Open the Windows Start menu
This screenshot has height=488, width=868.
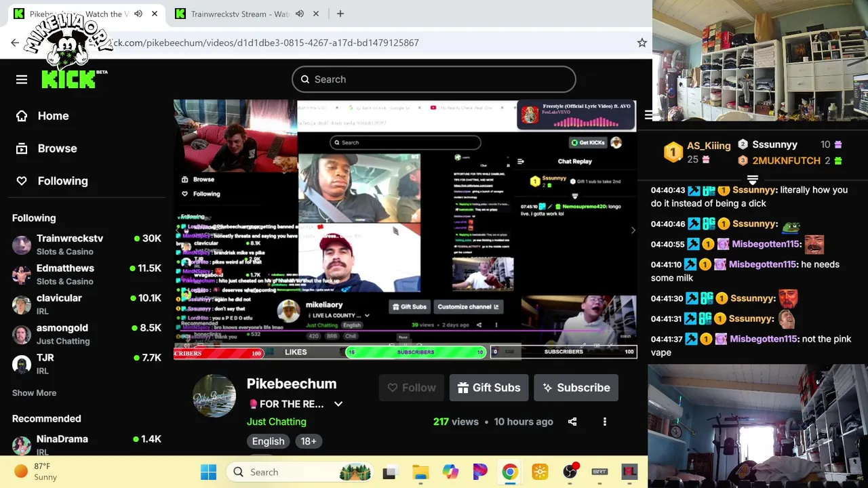click(208, 472)
